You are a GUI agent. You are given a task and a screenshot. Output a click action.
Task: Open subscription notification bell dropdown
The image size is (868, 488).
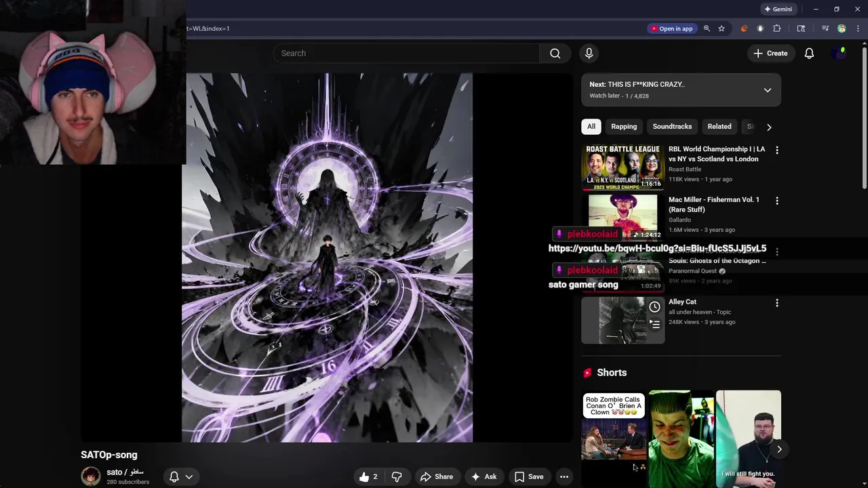(181, 477)
